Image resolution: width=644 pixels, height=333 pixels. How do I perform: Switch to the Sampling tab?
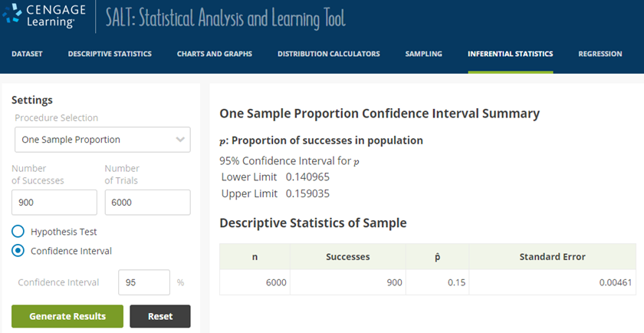424,54
